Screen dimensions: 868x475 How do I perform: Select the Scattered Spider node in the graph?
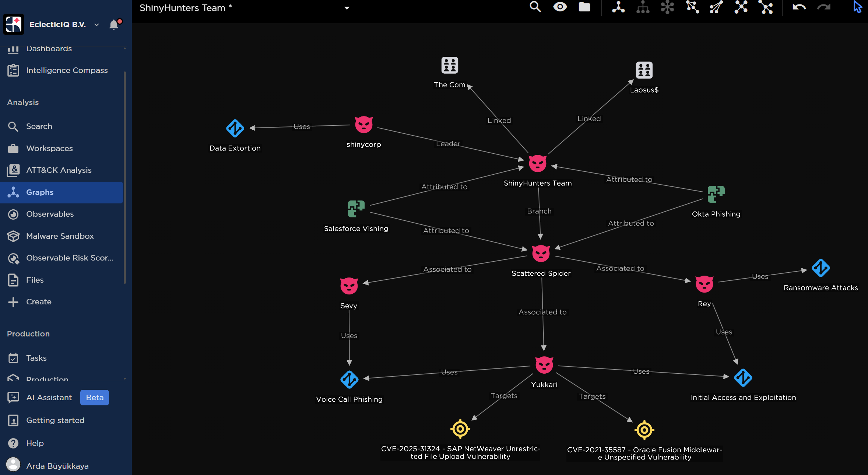[540, 253]
